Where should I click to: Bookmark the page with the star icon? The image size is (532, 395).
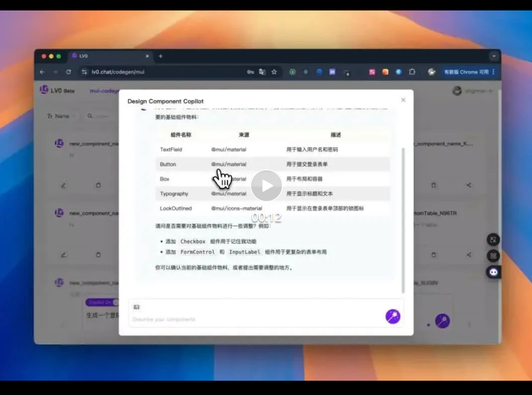tap(274, 72)
